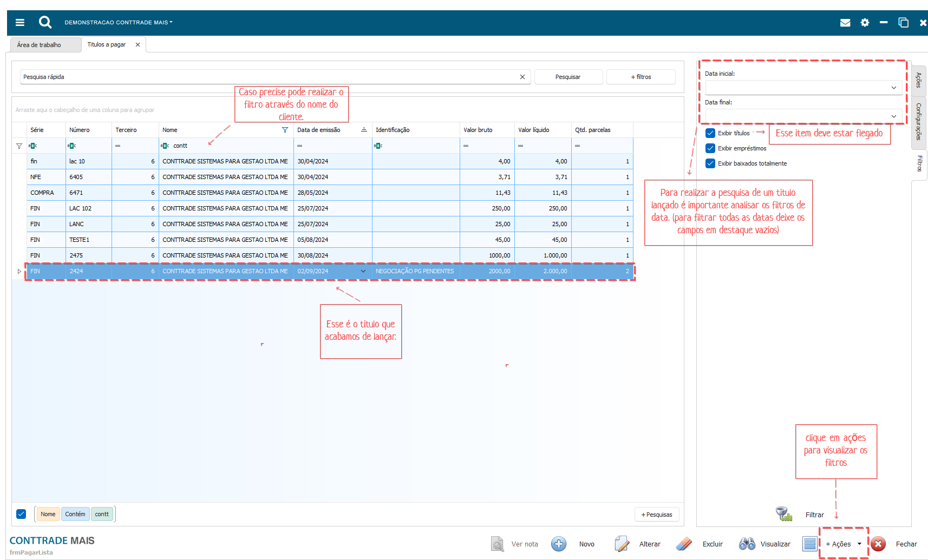Toggle the Exibir empréstimos checkbox
Viewport: 928px width, 560px height.
point(710,148)
